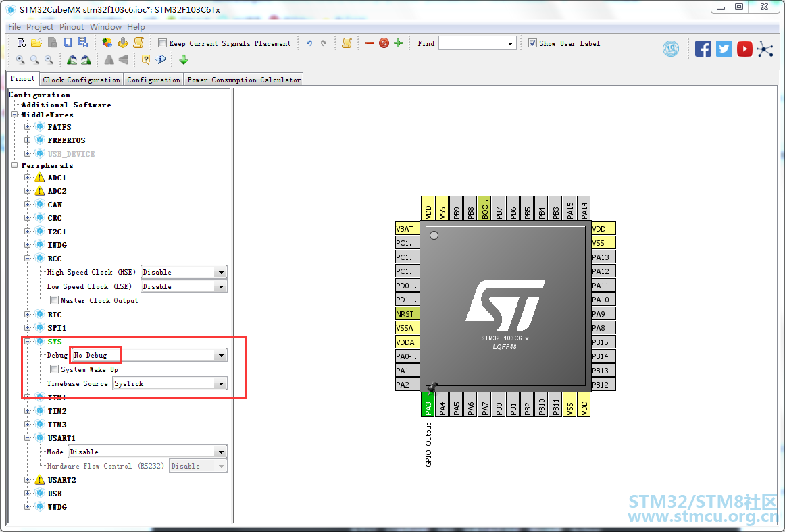785x532 pixels.
Task: Select the I2C1 peripheral tree item
Action: (x=57, y=231)
